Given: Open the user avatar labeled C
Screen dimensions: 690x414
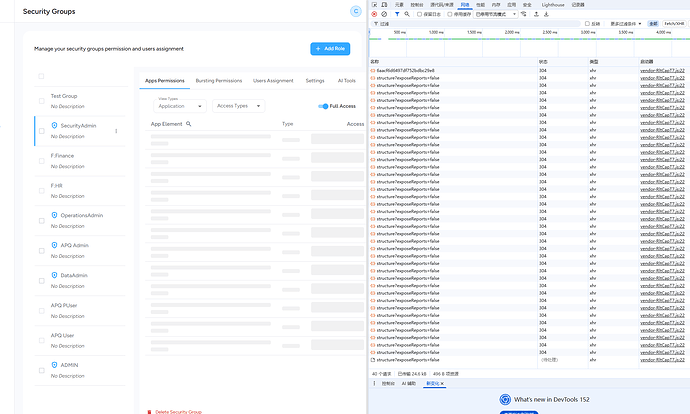Looking at the screenshot, I should (x=356, y=11).
